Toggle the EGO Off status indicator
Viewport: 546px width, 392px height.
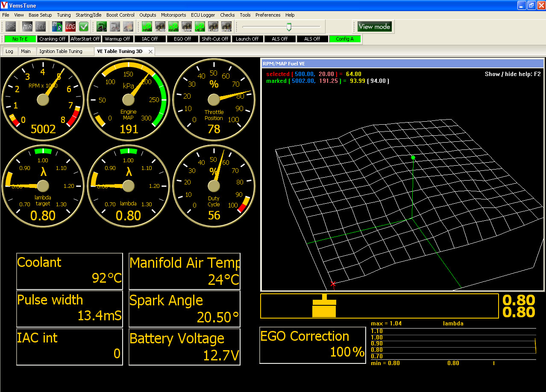tap(182, 39)
